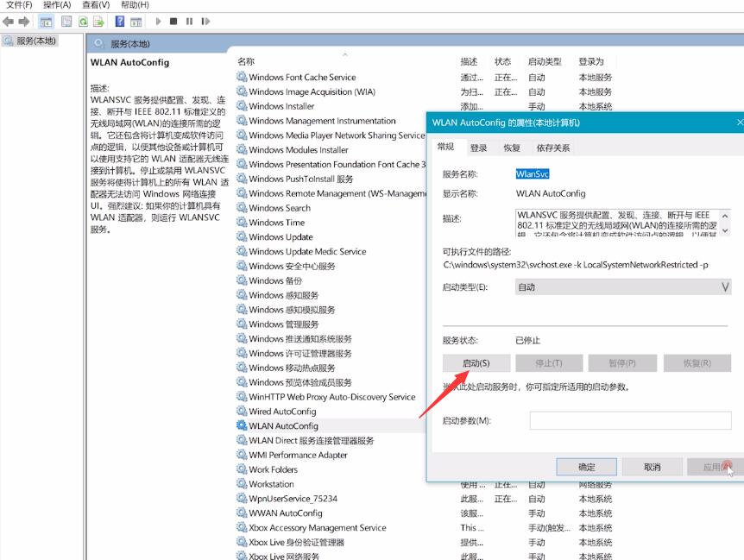This screenshot has width=744, height=560.
Task: Select Windows Modules Installer service
Action: 299,149
